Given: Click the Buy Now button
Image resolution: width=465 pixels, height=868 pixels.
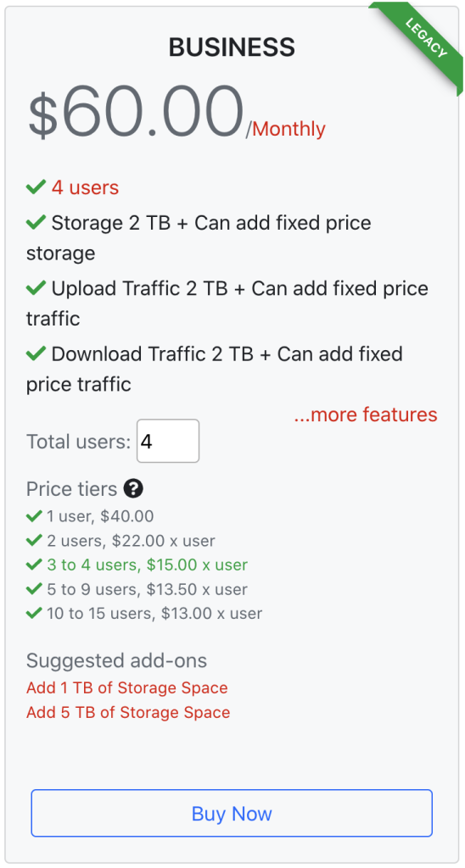Looking at the screenshot, I should 232,813.
